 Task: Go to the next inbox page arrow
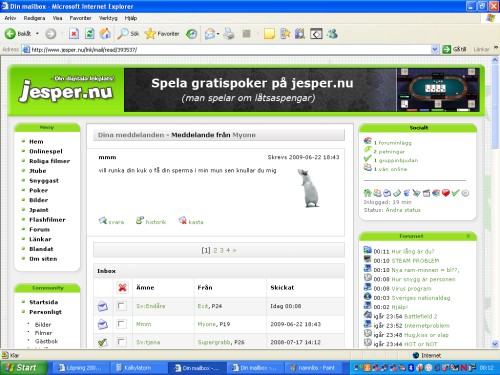tap(234, 250)
